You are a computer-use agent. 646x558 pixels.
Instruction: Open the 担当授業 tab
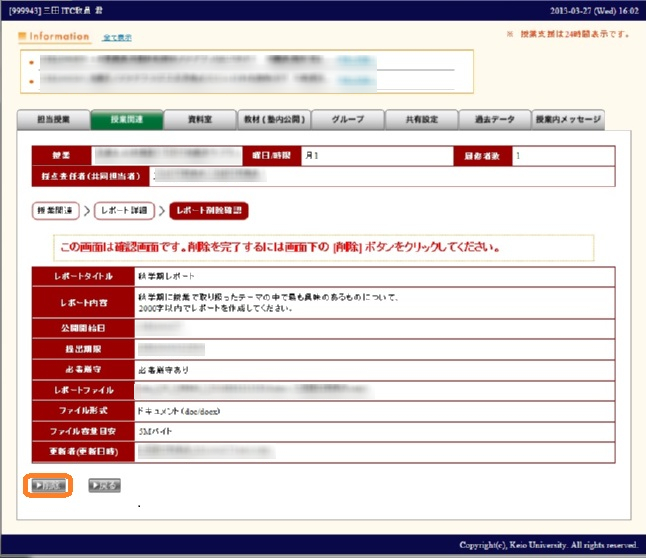53,119
